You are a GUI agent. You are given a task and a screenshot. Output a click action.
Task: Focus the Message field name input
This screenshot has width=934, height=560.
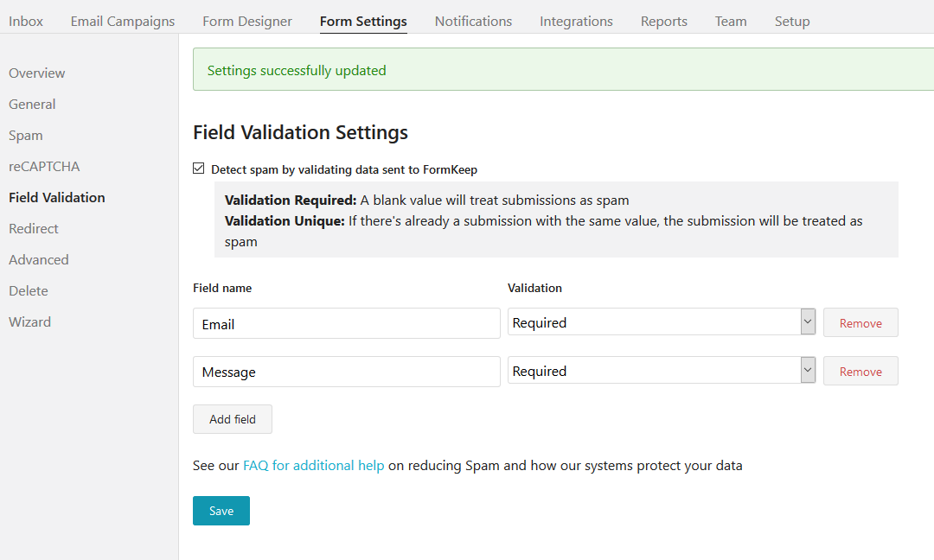346,372
